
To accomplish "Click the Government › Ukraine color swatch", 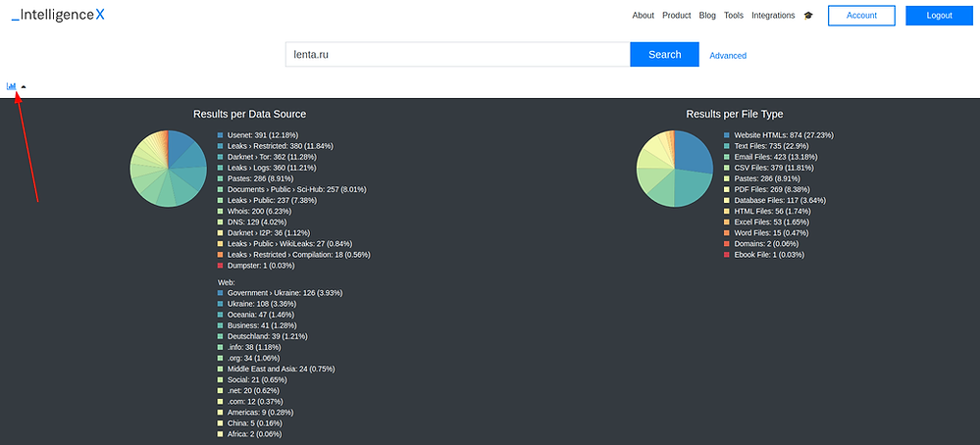I will pyautogui.click(x=221, y=293).
